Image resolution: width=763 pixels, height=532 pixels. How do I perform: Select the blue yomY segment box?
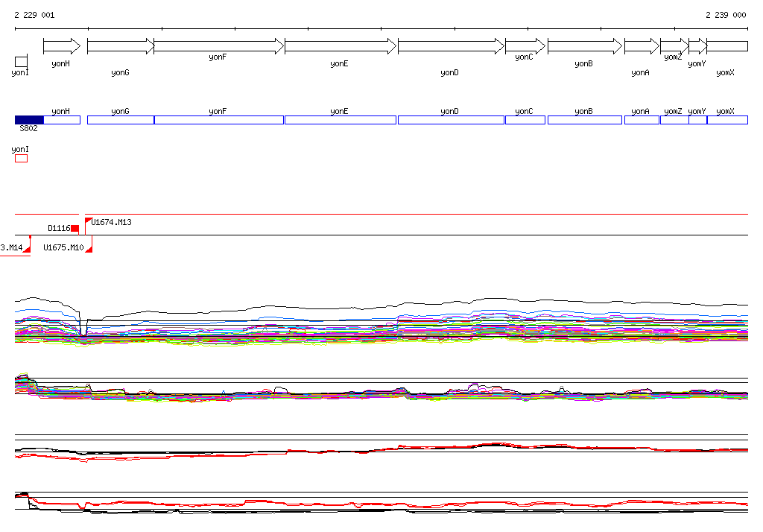tap(697, 120)
